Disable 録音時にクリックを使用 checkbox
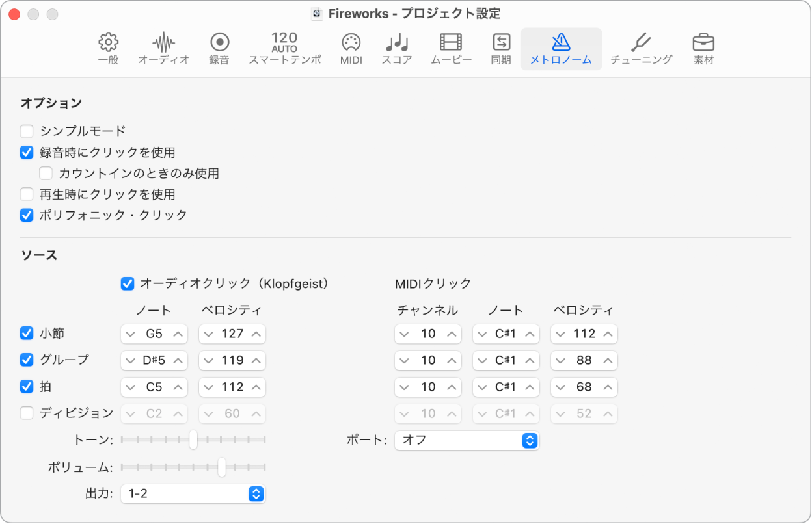Viewport: 812px width, 524px height. click(x=26, y=152)
